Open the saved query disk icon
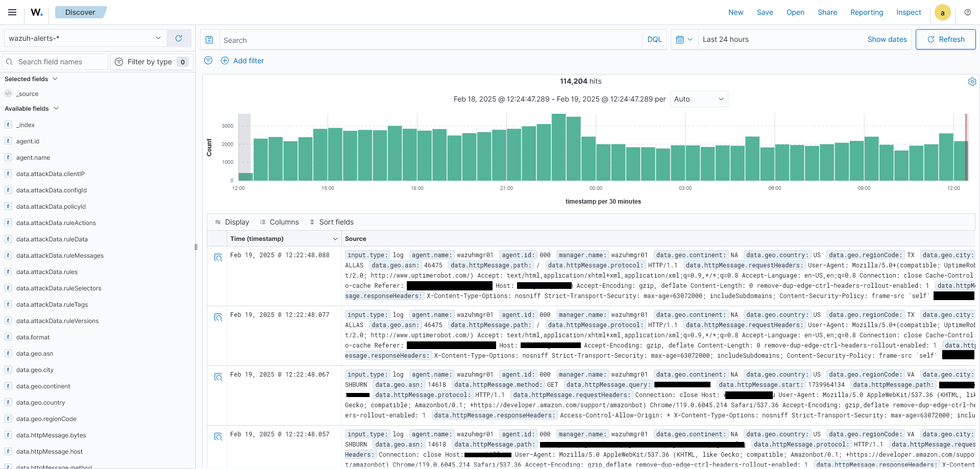This screenshot has height=469, width=980. pos(209,40)
